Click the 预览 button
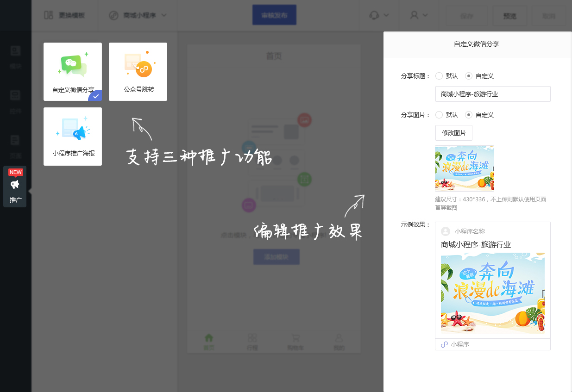This screenshot has width=572, height=392. [x=510, y=16]
